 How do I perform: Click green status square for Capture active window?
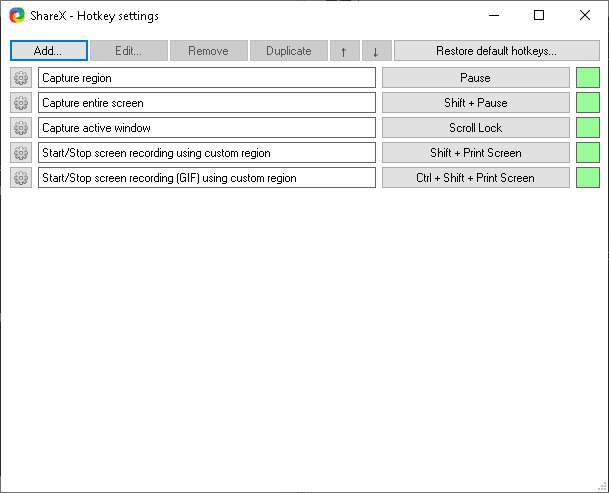[x=588, y=128]
